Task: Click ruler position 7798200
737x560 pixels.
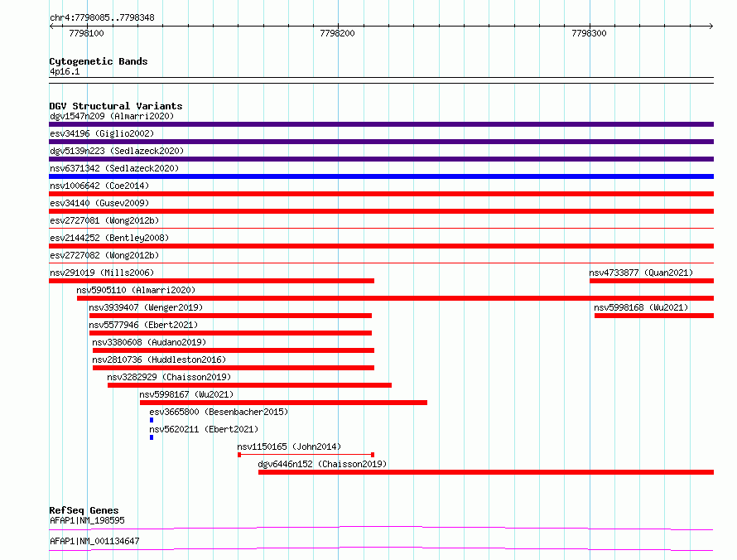Action: [x=338, y=33]
